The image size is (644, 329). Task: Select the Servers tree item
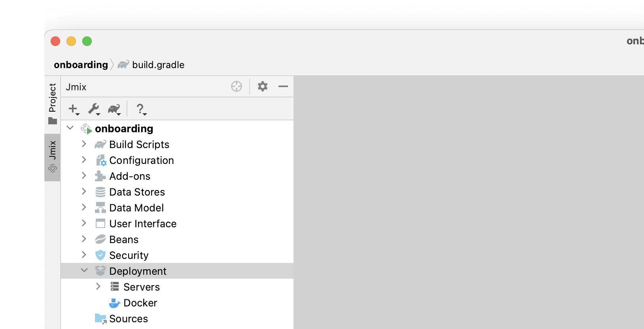[x=142, y=287]
